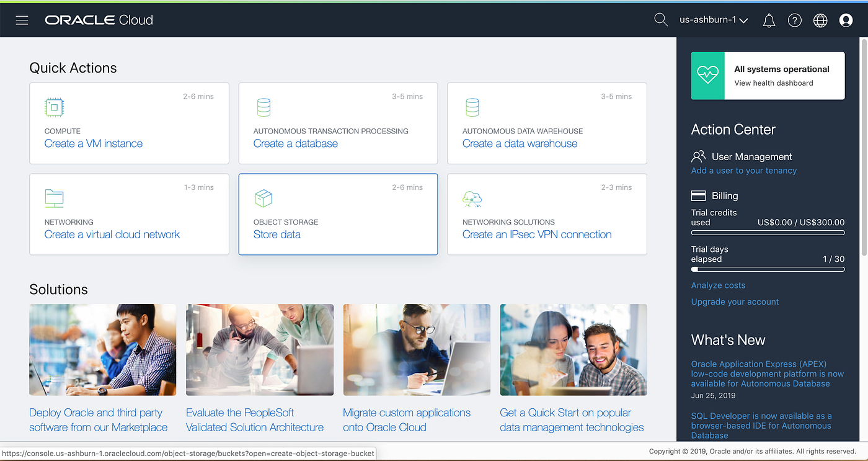The image size is (868, 461).
Task: Click the Autonomous Transaction Processing database icon
Action: 263,107
